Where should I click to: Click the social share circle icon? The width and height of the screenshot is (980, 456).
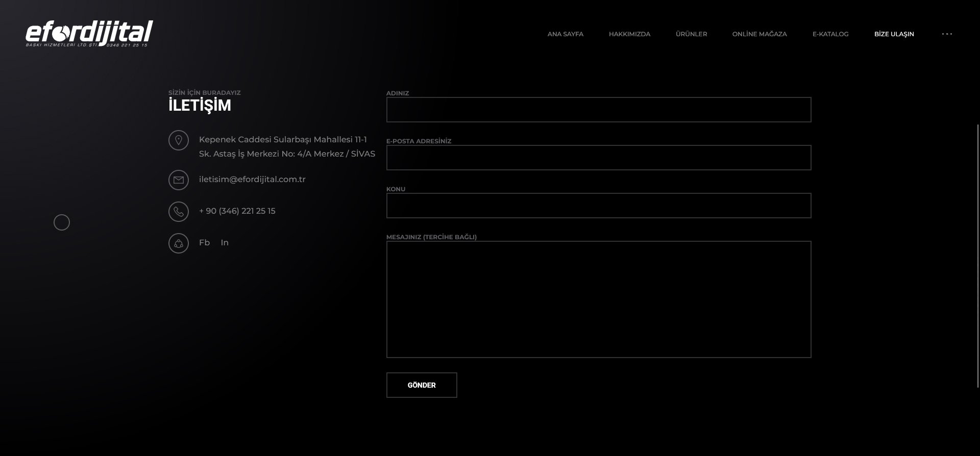point(179,243)
